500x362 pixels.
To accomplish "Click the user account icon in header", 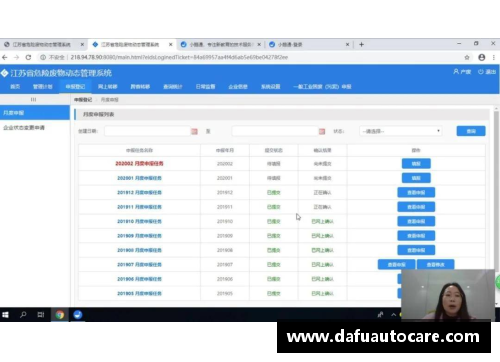I will pos(456,72).
